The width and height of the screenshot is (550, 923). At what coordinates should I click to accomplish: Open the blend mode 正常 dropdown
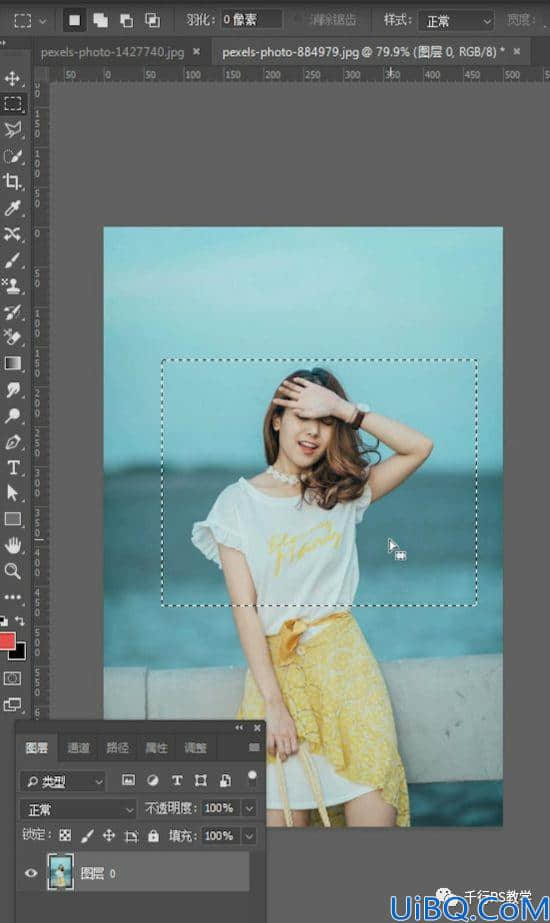click(x=78, y=809)
